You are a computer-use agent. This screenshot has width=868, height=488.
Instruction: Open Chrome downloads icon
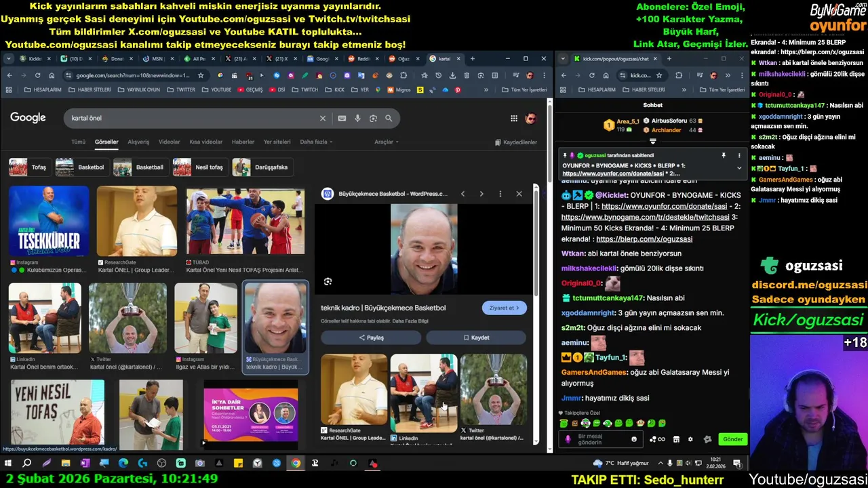(x=452, y=75)
